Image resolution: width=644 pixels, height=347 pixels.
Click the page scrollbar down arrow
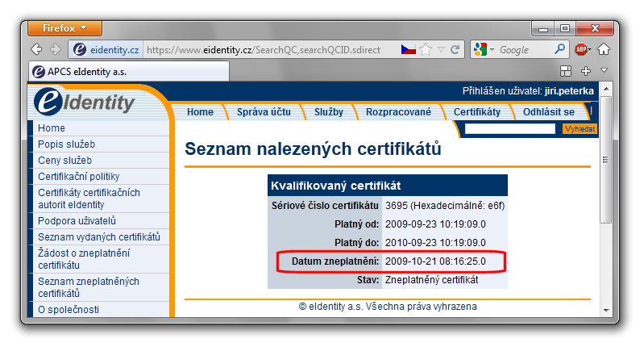pyautogui.click(x=606, y=311)
